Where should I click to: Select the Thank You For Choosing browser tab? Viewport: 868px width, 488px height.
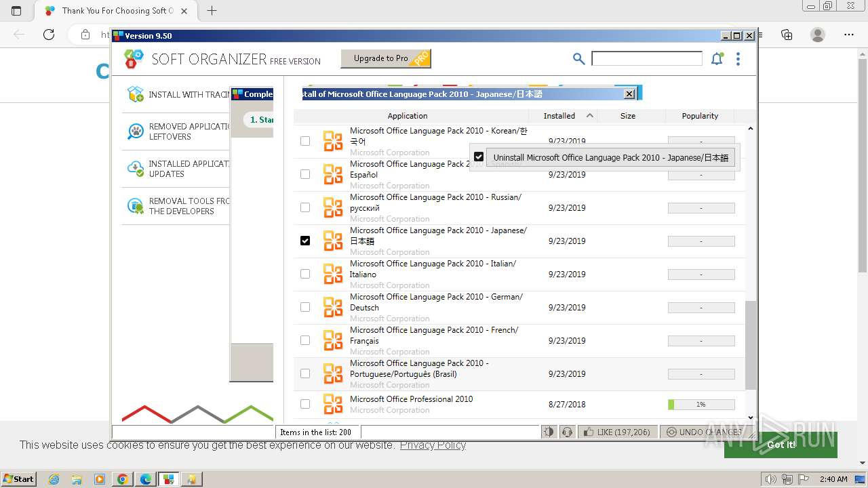pos(115,11)
